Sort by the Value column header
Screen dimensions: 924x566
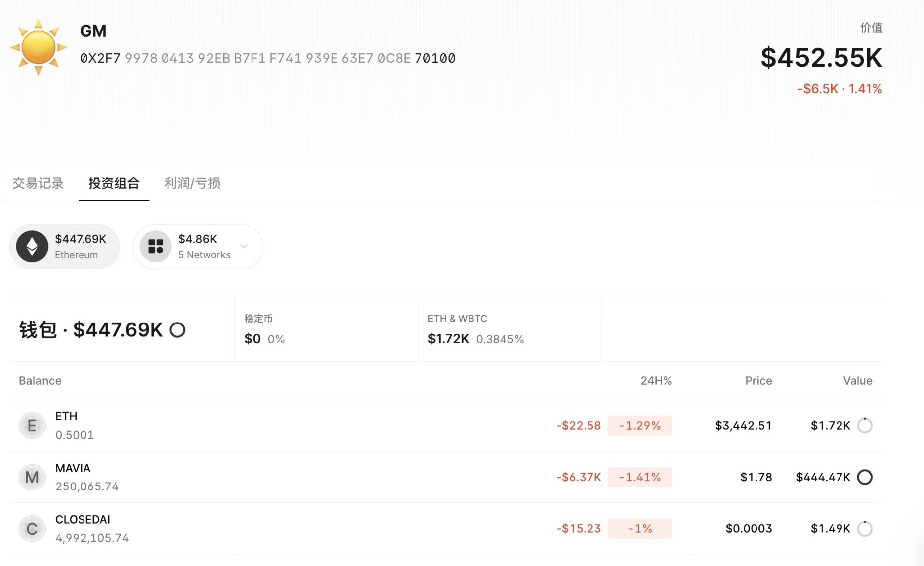[857, 381]
